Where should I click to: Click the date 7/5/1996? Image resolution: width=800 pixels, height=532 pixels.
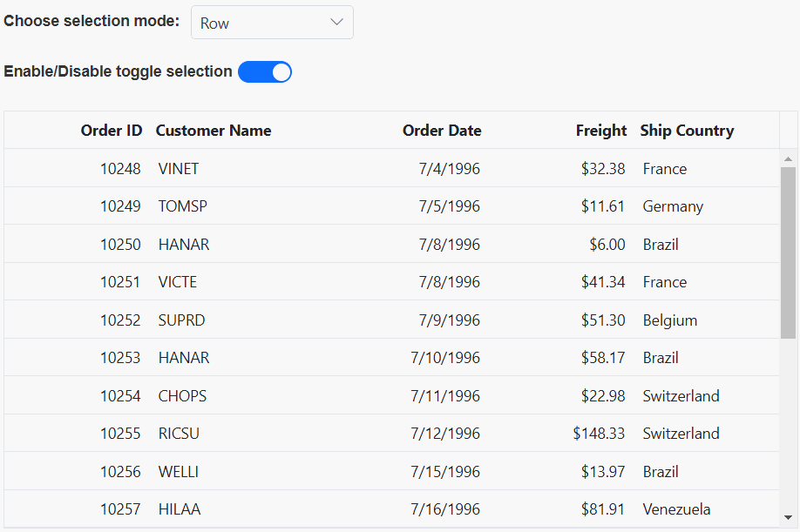(x=449, y=206)
